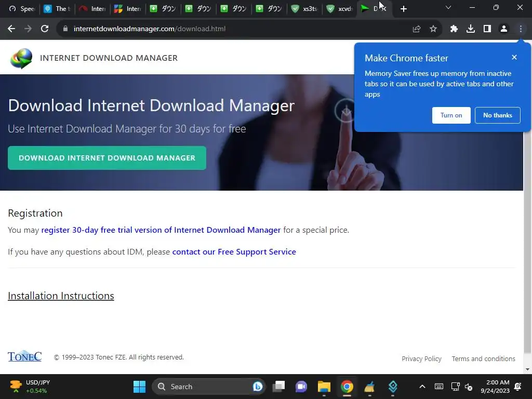
Task: Expand the tab search chevron
Action: pos(448,7)
